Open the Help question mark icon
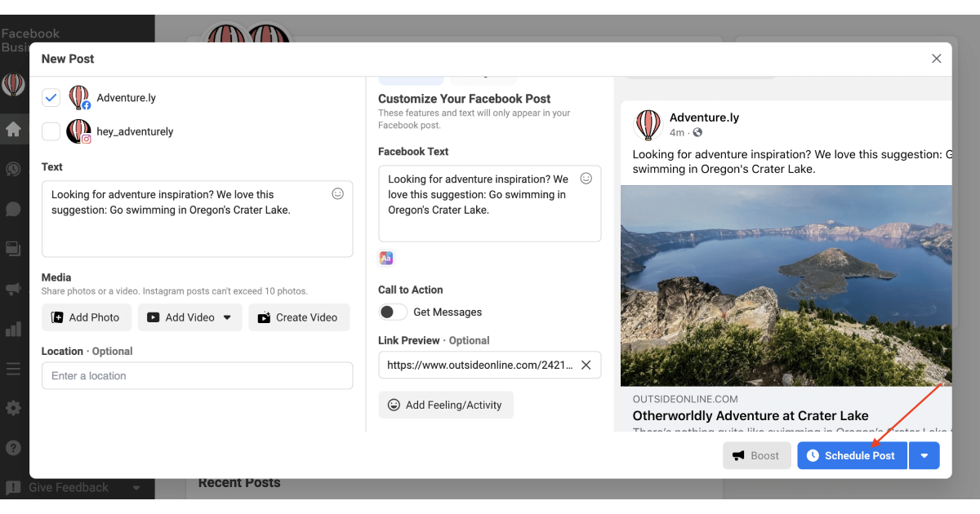Screen dimensions: 980x514 (x=13, y=447)
